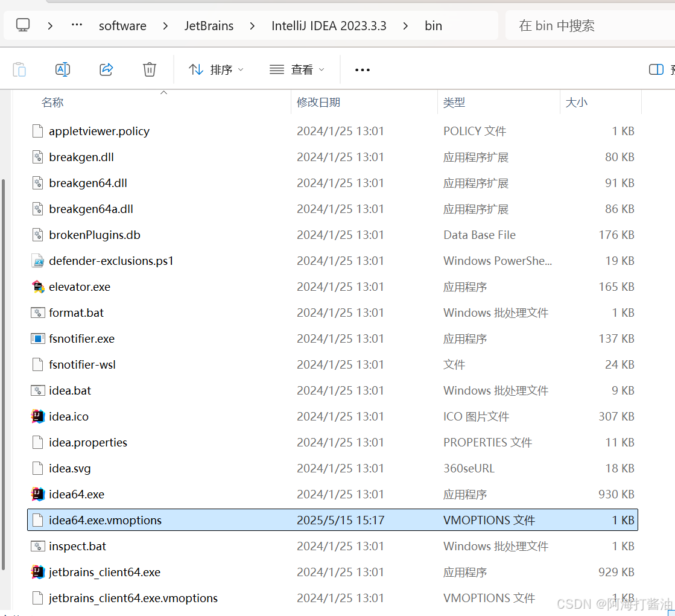This screenshot has width=675, height=616.
Task: Select the jetbrains_client64.exe icon
Action: click(x=38, y=572)
